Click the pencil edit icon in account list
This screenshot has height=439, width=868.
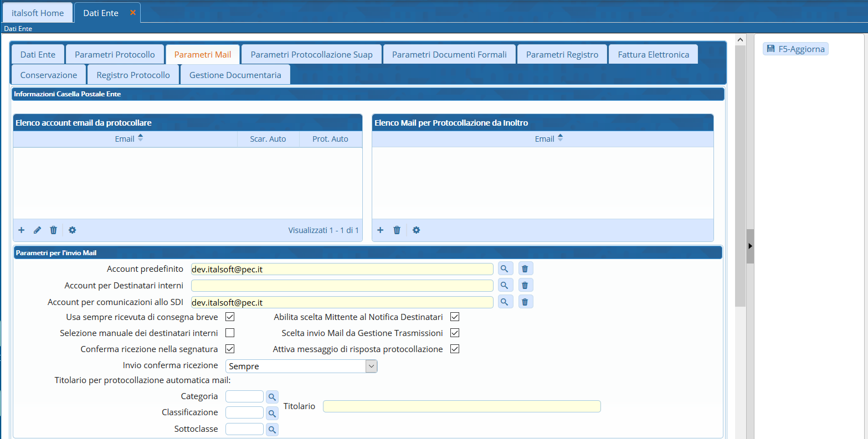38,230
